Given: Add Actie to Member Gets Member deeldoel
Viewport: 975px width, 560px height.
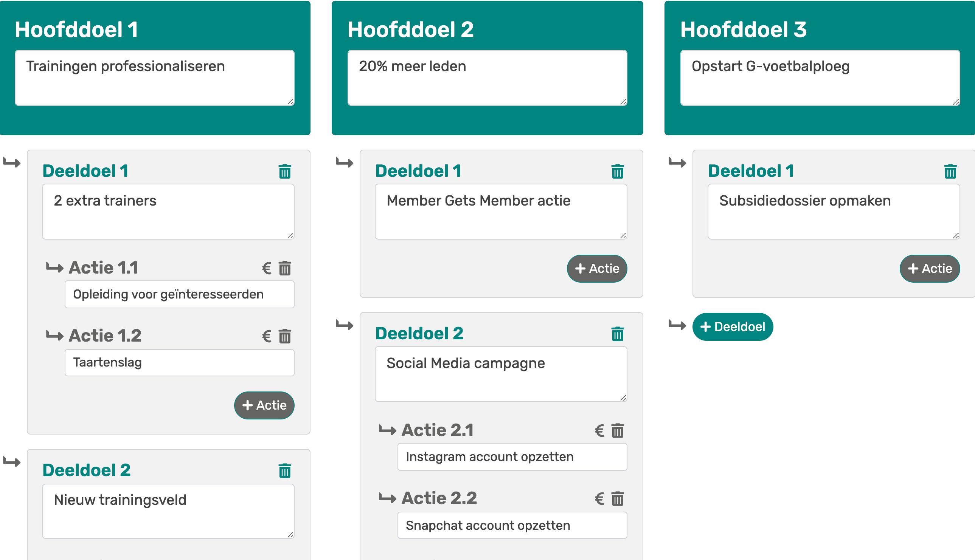Looking at the screenshot, I should pos(597,268).
